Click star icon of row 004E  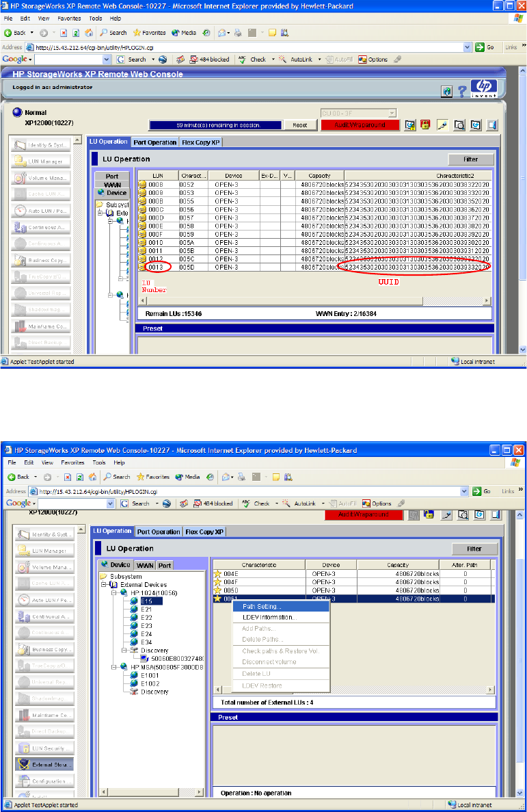tap(218, 574)
